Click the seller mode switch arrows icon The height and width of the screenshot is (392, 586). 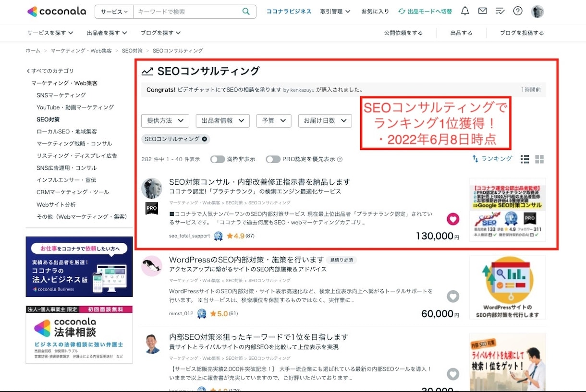click(402, 12)
